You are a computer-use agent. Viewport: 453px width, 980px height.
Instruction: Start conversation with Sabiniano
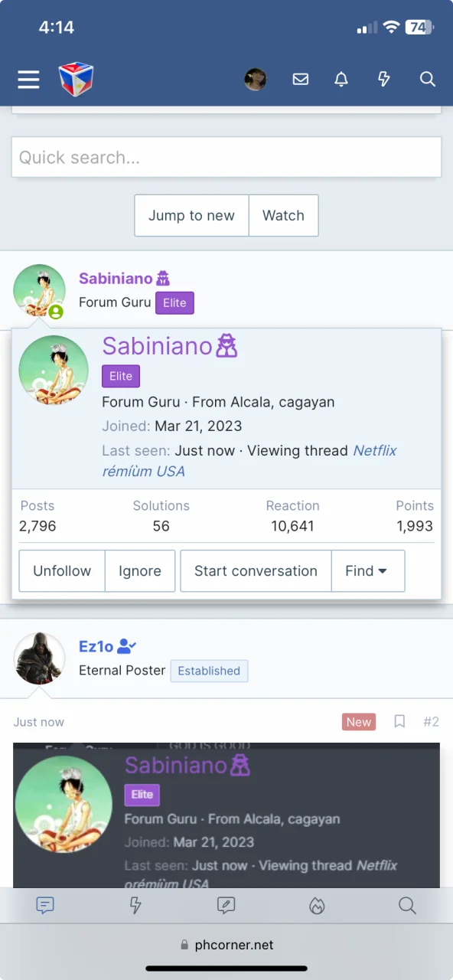click(256, 571)
